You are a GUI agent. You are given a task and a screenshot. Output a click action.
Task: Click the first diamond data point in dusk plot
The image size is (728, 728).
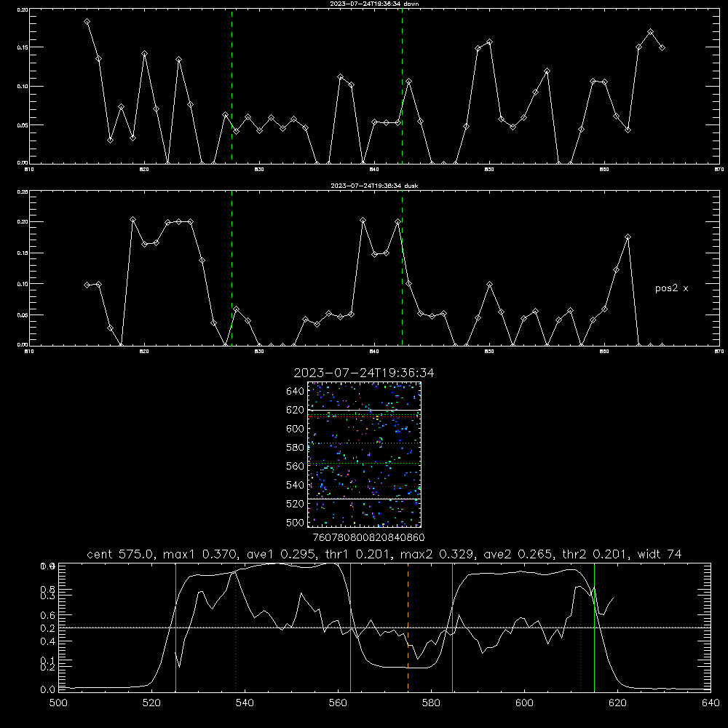[87, 285]
